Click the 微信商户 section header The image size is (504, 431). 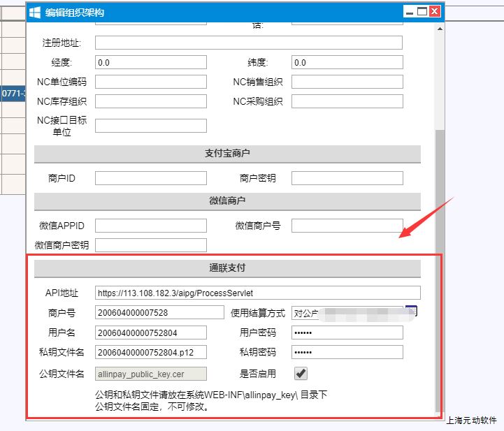tap(227, 201)
